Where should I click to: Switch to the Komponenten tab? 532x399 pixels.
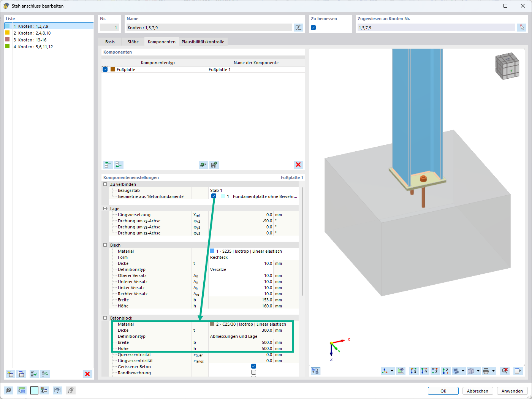click(x=161, y=42)
